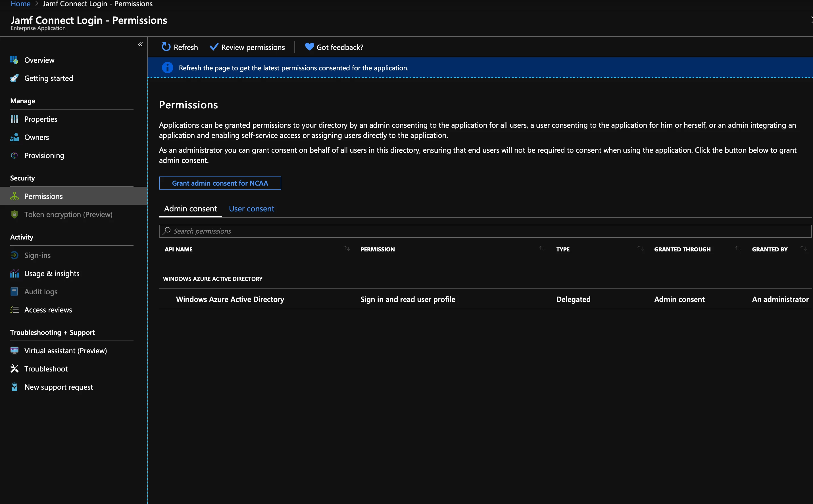Select the Admin consent tab
This screenshot has height=504, width=813.
(x=190, y=209)
